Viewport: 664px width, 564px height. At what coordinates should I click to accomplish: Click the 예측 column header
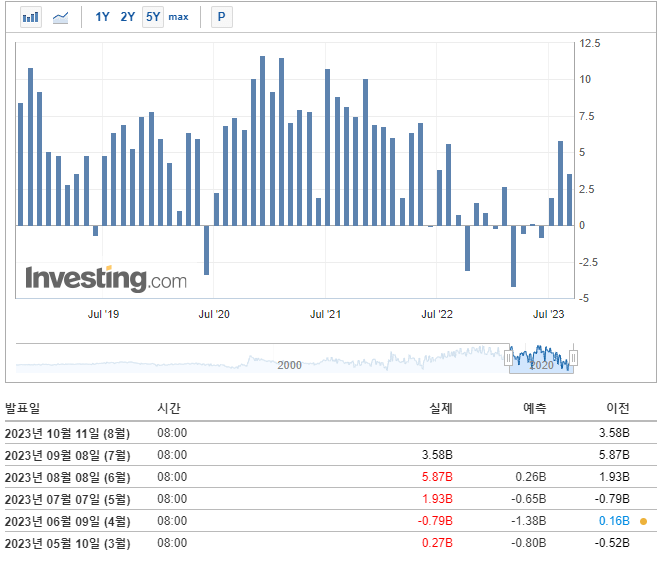click(534, 408)
